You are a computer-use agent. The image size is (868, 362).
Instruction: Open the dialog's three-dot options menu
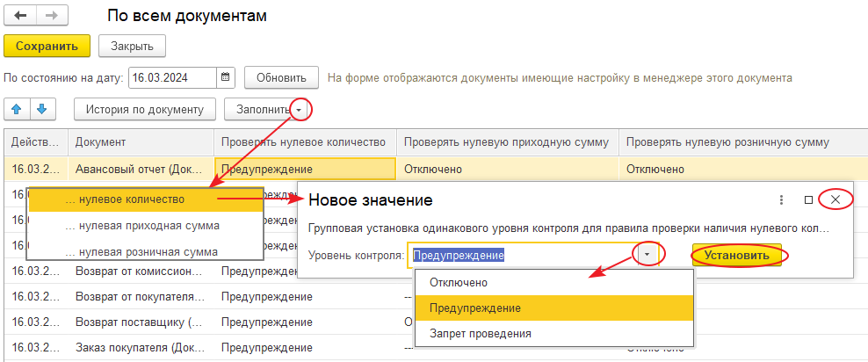[781, 200]
